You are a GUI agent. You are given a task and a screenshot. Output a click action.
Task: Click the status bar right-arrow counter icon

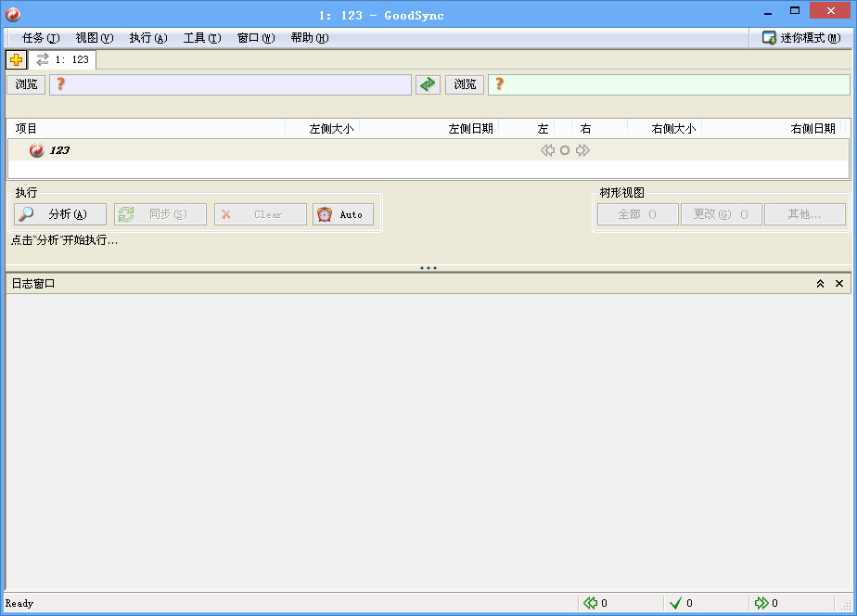pos(761,603)
